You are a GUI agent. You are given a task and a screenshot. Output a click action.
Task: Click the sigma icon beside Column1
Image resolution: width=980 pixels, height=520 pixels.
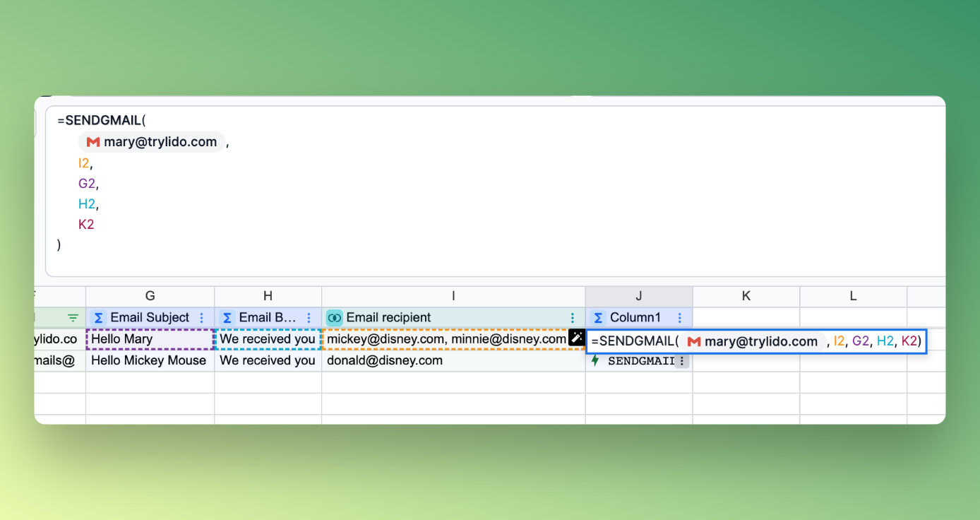[597, 318]
